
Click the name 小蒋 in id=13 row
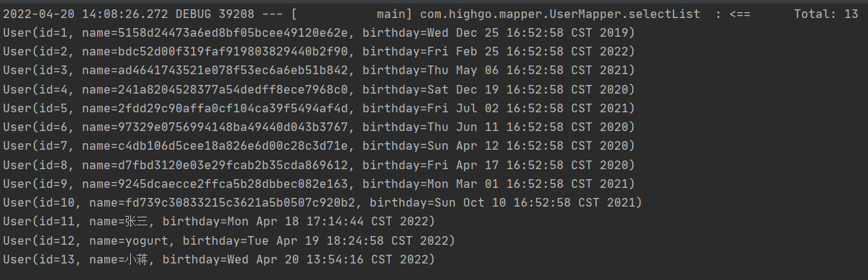(134, 258)
